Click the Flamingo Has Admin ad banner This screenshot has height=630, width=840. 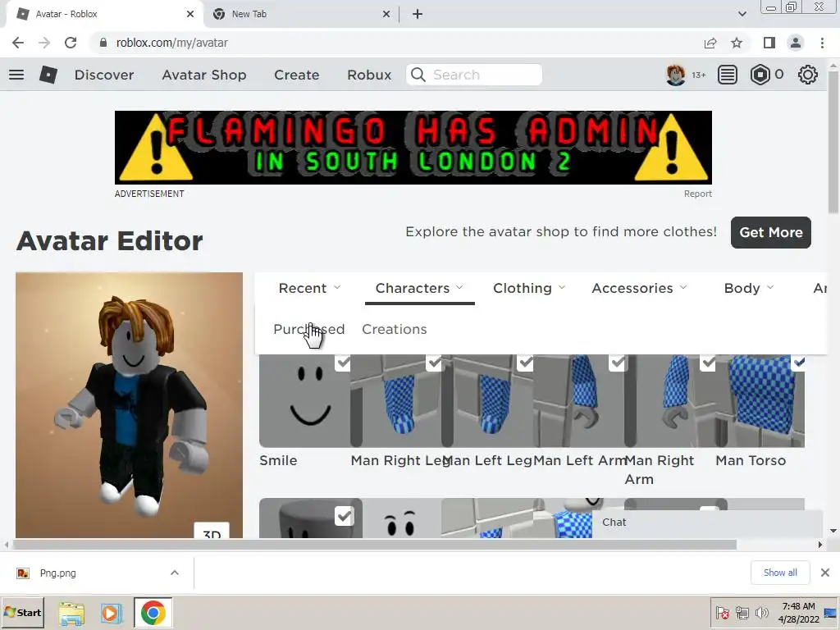click(413, 148)
